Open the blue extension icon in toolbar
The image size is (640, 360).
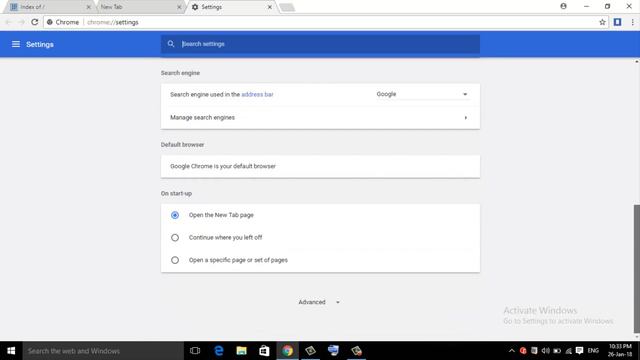(617, 22)
